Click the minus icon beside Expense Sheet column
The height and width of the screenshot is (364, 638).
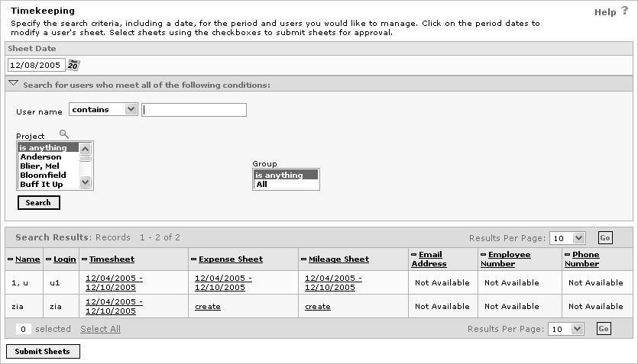[x=193, y=259]
